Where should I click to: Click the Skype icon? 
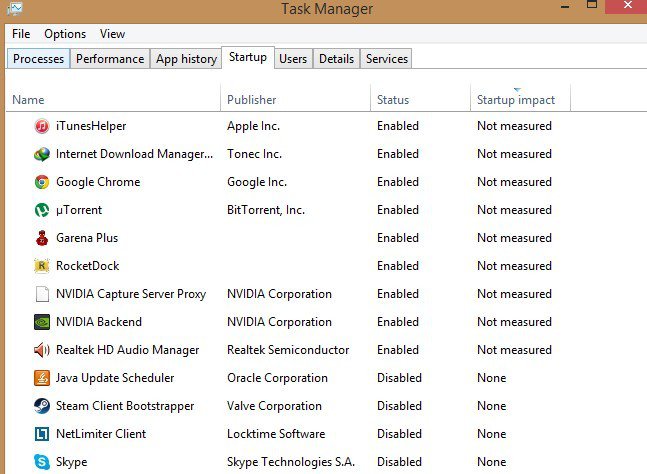(42, 462)
